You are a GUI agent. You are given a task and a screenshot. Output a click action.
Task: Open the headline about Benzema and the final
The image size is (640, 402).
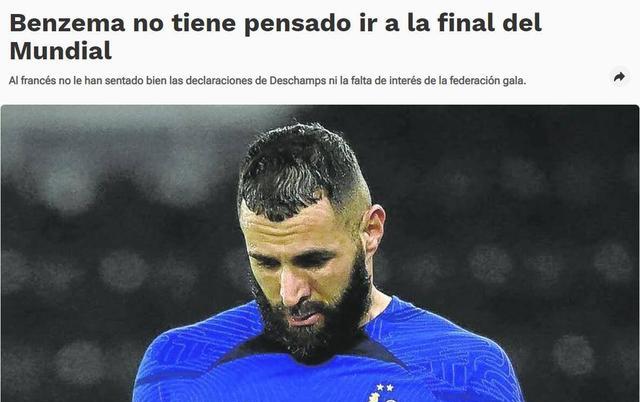276,37
